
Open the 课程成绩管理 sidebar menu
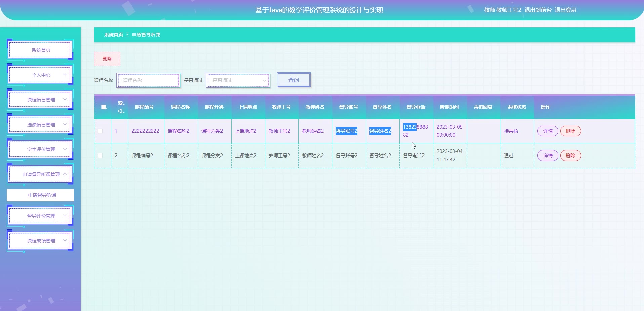40,241
